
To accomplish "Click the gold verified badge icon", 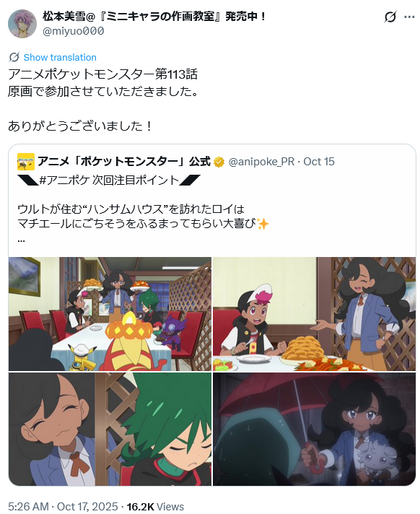I will (219, 162).
